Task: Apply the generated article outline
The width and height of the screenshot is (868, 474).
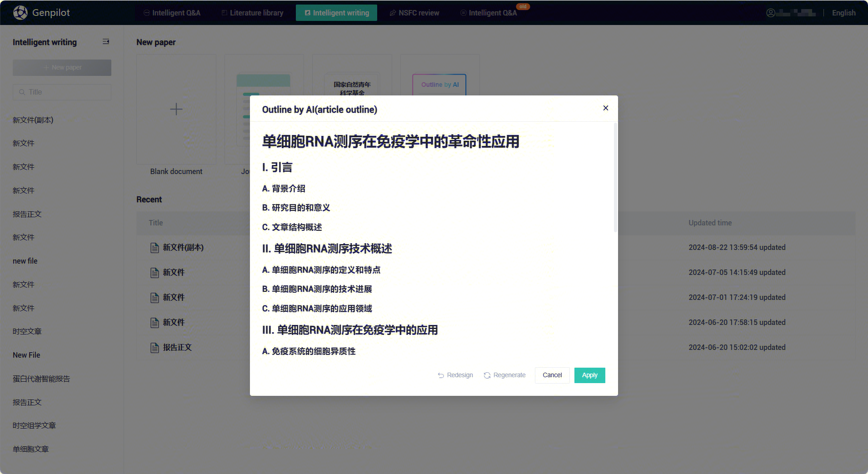Action: (x=589, y=375)
